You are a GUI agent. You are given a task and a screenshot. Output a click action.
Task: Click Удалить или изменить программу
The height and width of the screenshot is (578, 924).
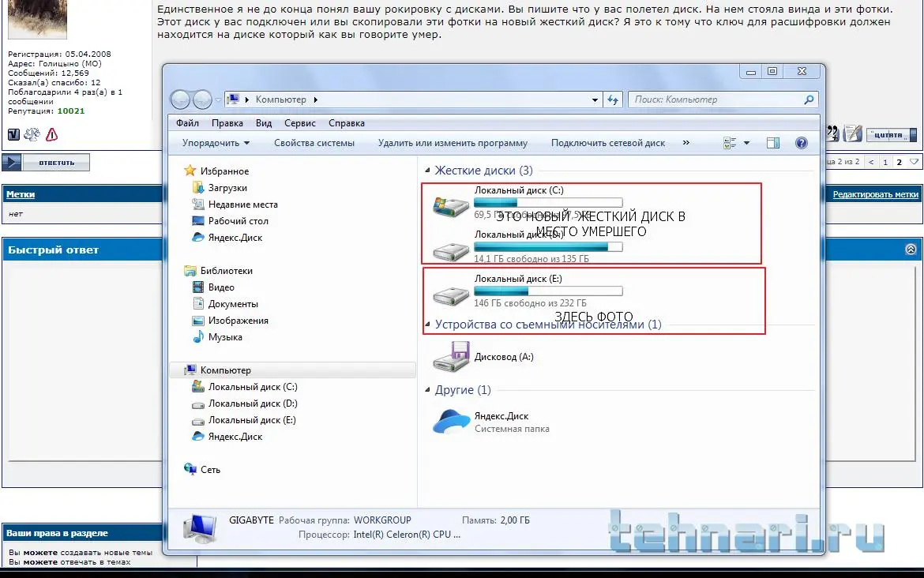point(453,143)
